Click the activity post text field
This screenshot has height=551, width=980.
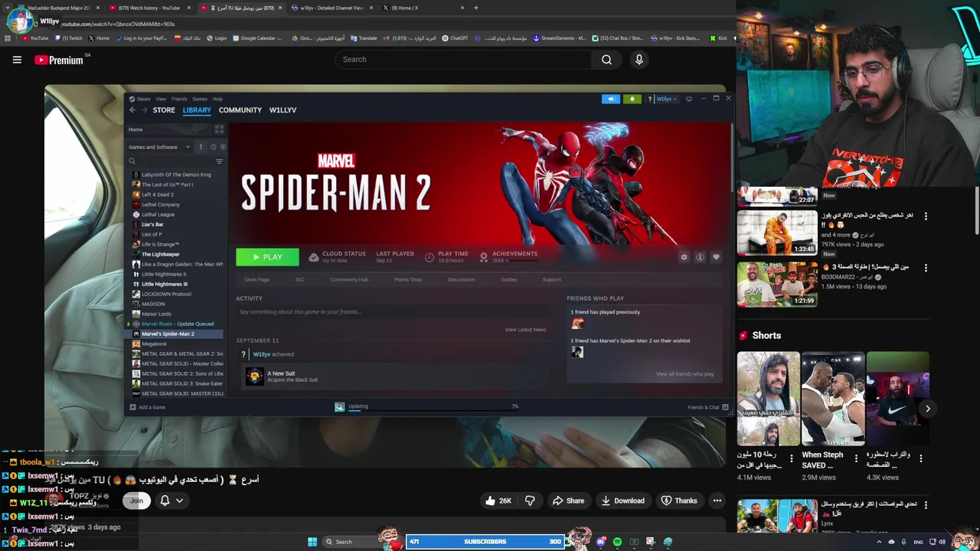pyautogui.click(x=392, y=312)
